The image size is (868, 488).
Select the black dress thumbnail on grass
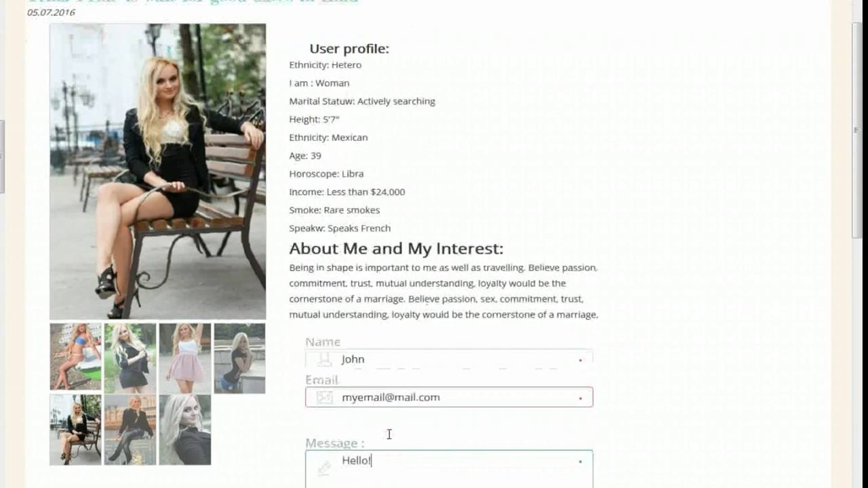(130, 358)
